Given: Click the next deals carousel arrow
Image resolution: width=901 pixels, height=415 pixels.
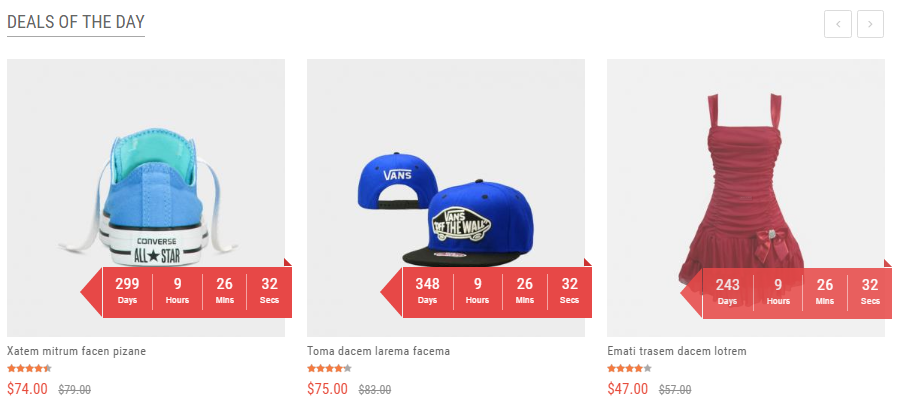Looking at the screenshot, I should [x=870, y=24].
